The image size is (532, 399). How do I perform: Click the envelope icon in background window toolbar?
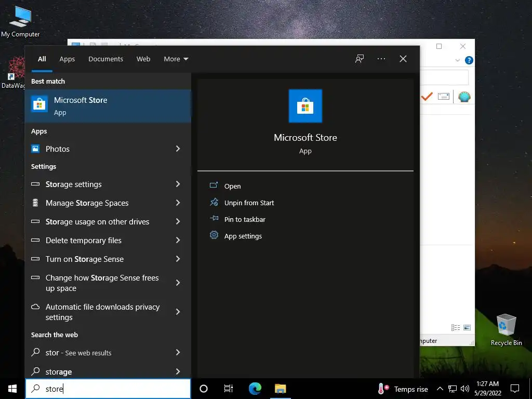pyautogui.click(x=444, y=97)
